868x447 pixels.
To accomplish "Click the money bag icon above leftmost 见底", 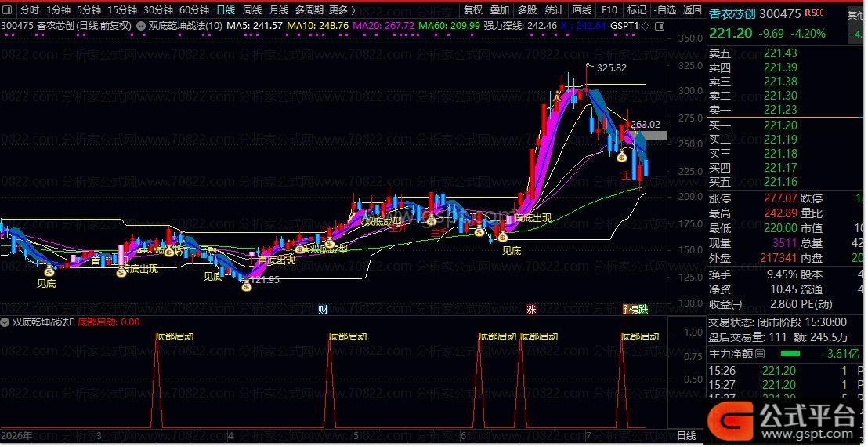I will tap(49, 271).
